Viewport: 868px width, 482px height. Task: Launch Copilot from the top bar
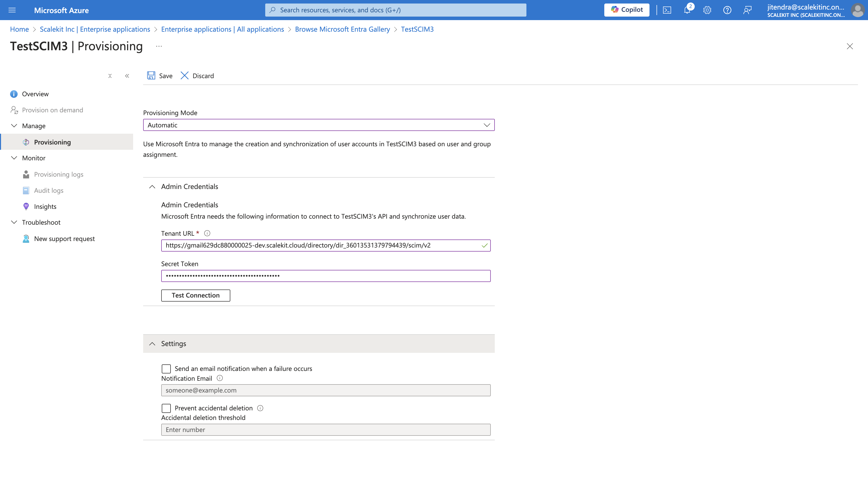(627, 10)
